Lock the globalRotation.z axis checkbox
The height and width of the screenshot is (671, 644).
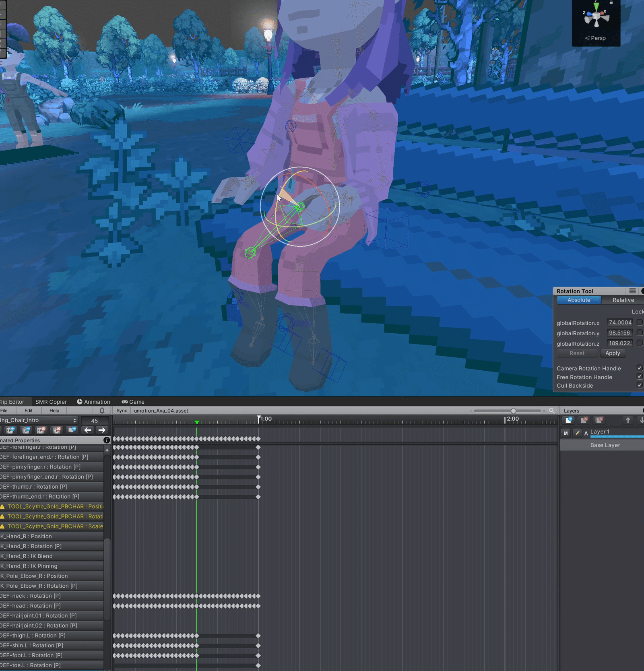click(640, 343)
